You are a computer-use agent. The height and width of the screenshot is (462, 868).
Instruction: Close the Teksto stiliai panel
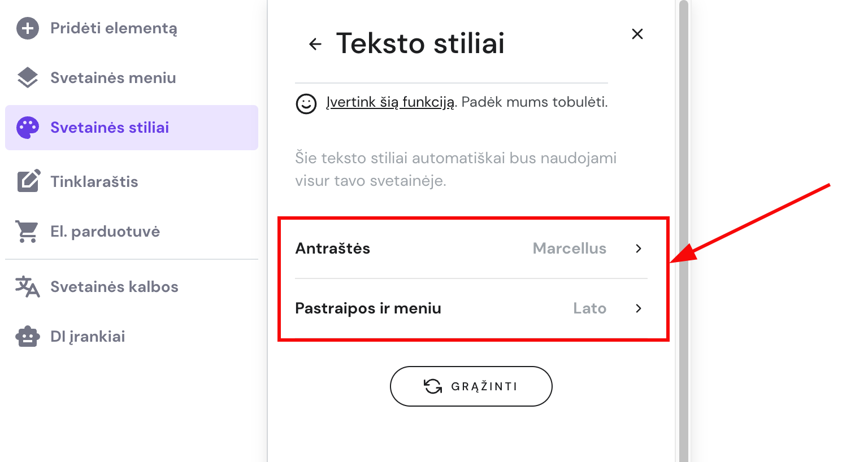tap(637, 34)
